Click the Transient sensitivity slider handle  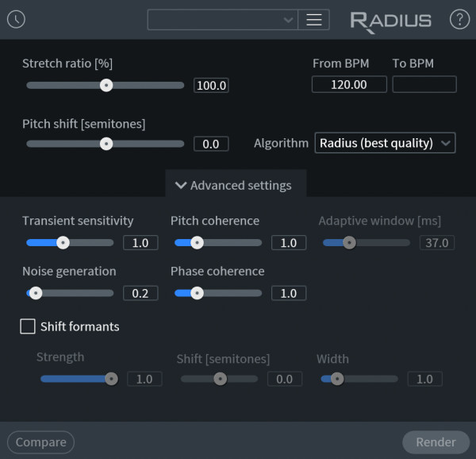63,242
